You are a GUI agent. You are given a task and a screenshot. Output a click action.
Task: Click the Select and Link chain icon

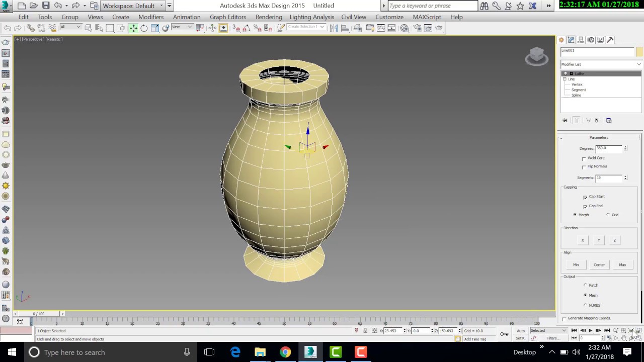[x=30, y=28]
